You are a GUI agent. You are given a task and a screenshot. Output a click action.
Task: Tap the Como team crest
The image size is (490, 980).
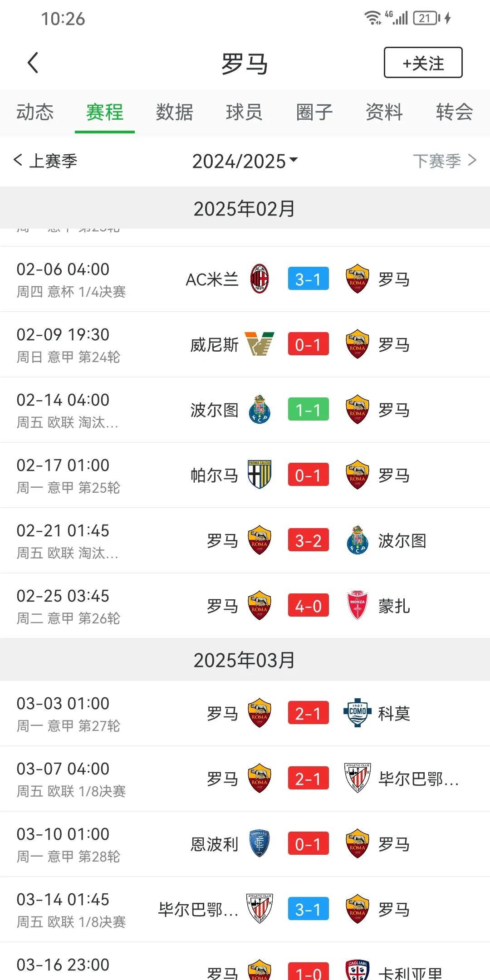click(357, 713)
